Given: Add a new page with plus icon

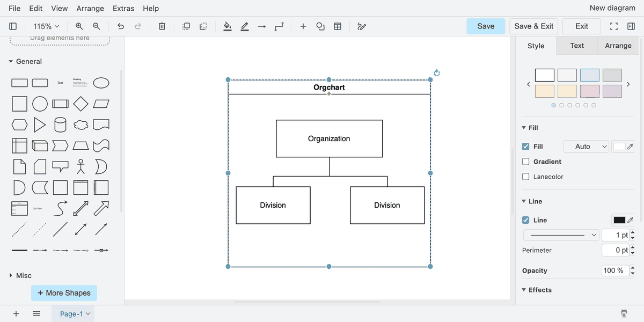Looking at the screenshot, I should [x=16, y=314].
